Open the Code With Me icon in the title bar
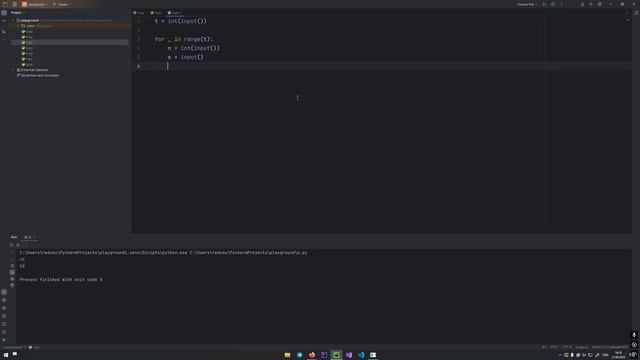The width and height of the screenshot is (640, 360). [582, 4]
